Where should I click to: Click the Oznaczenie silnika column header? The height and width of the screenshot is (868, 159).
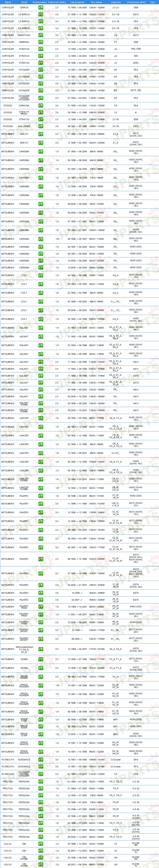pos(136,2)
